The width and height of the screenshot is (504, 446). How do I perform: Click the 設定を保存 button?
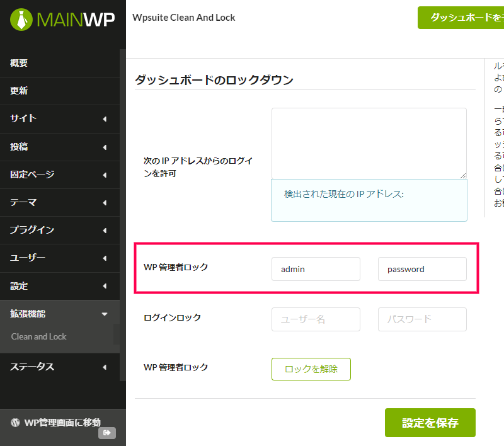[430, 423]
